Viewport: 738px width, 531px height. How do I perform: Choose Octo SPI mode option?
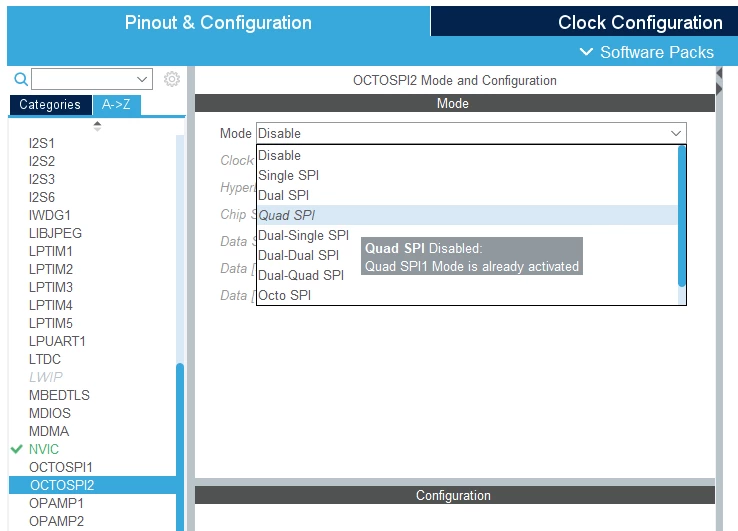(467, 295)
